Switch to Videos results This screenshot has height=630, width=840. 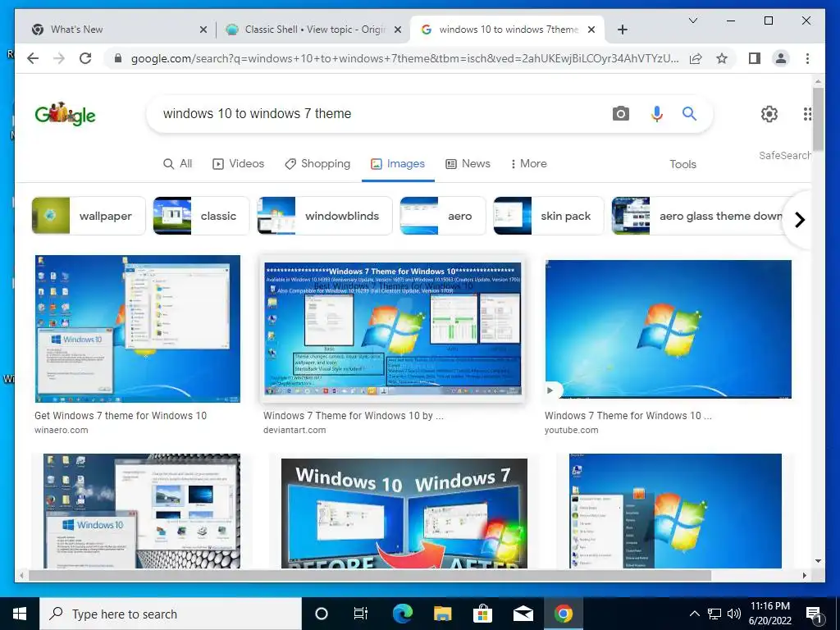(x=239, y=164)
